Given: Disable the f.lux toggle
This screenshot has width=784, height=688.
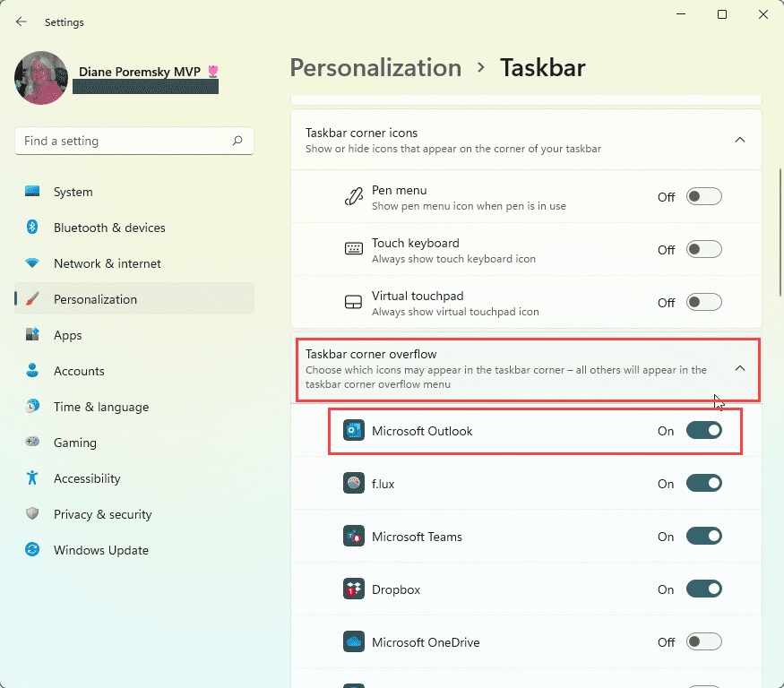Looking at the screenshot, I should 704,484.
